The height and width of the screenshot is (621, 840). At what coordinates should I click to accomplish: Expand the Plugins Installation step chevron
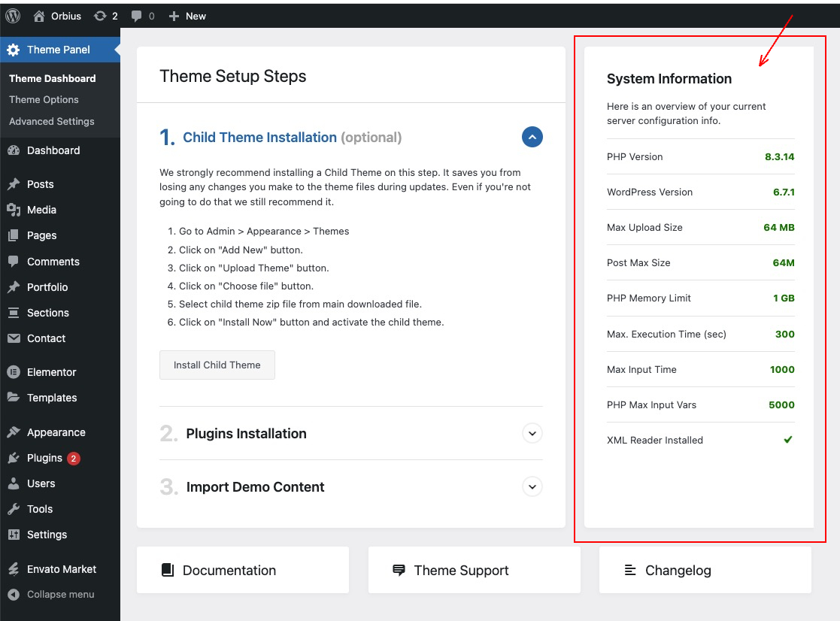click(x=532, y=433)
